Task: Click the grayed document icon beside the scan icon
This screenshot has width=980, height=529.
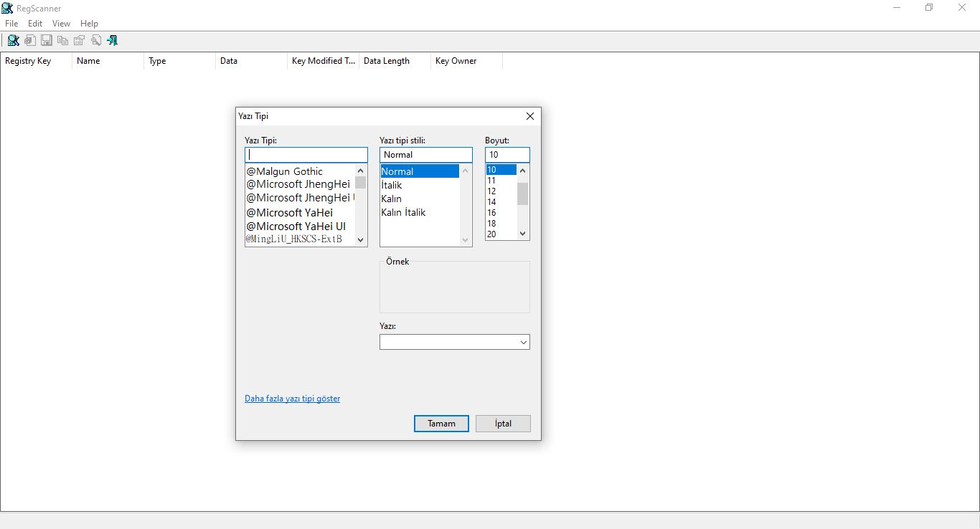Action: (30, 40)
